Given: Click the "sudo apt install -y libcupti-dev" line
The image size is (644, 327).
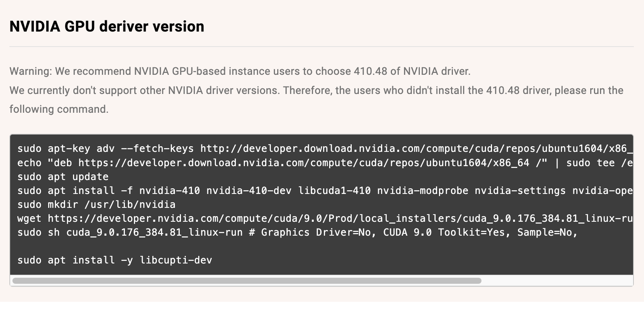Looking at the screenshot, I should [x=115, y=260].
